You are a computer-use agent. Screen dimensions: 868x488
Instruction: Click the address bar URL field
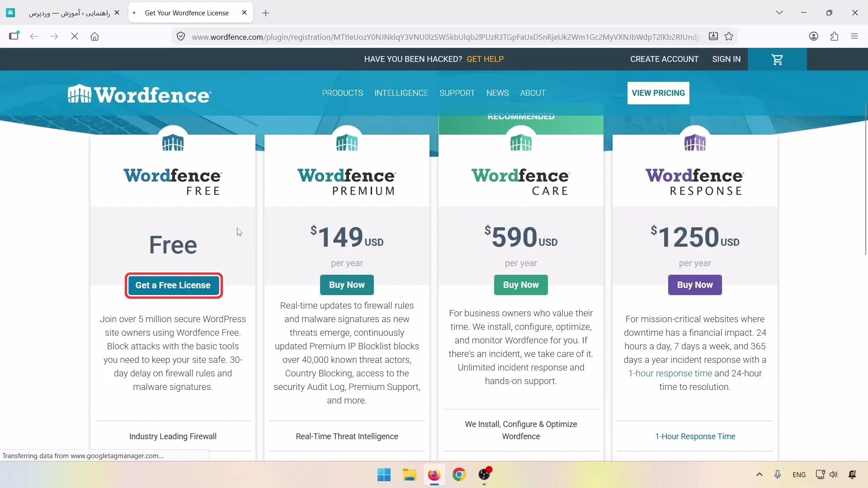[x=445, y=37]
